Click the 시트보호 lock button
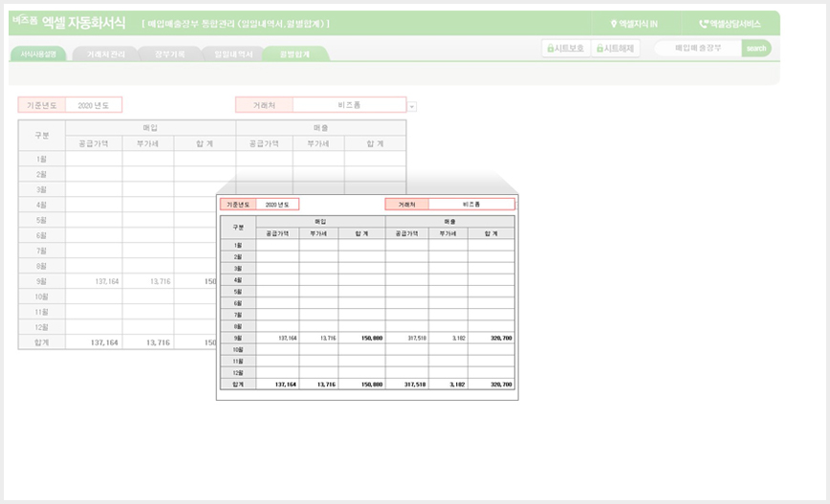Viewport: 830px width, 504px height. (566, 48)
